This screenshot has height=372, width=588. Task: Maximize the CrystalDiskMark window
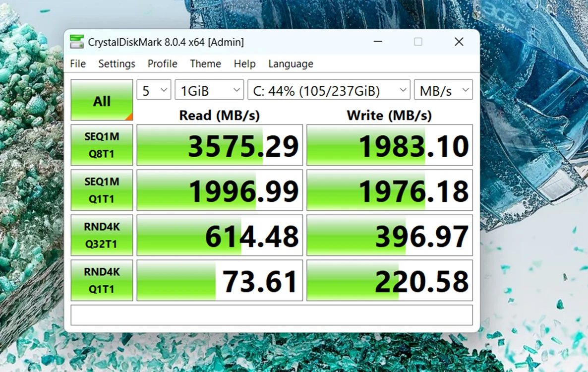coord(418,42)
